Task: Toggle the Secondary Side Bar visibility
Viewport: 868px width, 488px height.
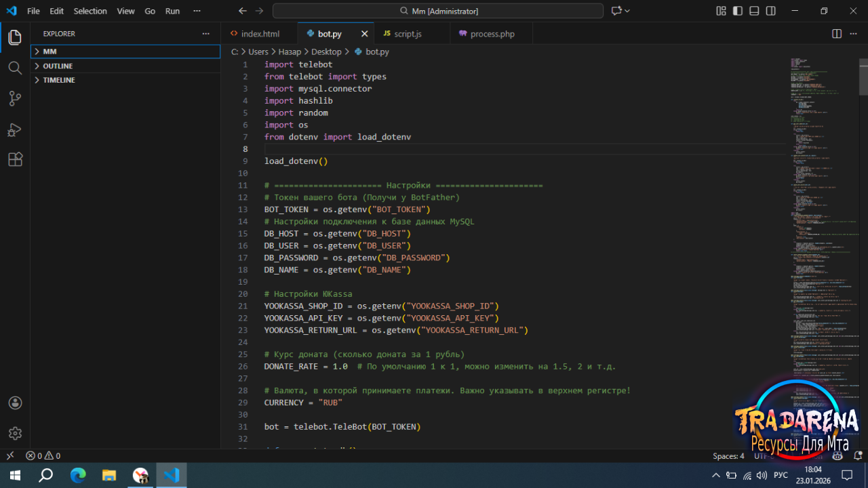Action: 771,11
